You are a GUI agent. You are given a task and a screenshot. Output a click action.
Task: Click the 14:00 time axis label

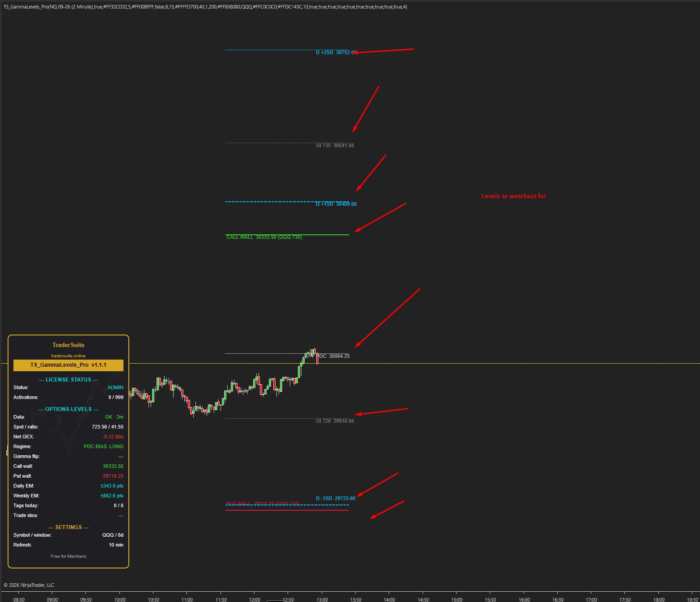(x=389, y=599)
